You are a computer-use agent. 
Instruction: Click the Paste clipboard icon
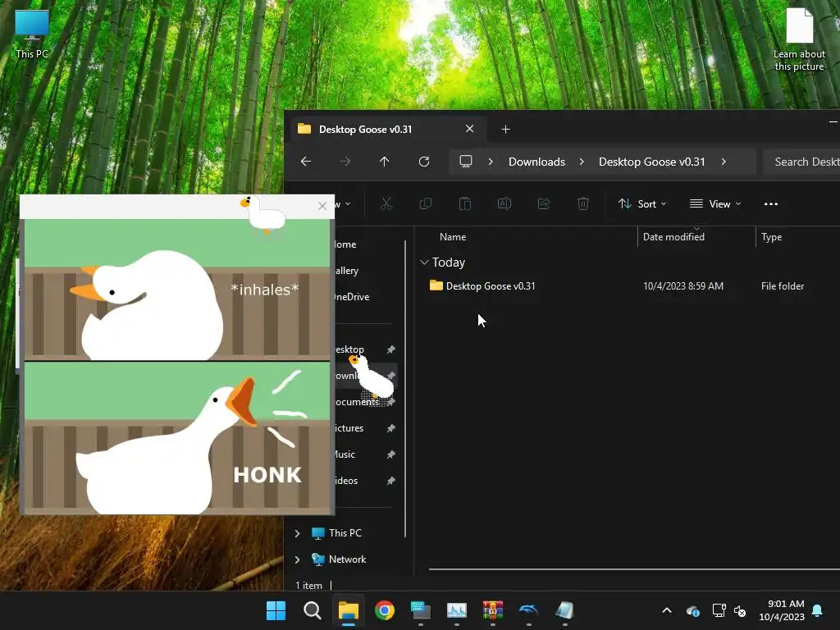tap(465, 203)
